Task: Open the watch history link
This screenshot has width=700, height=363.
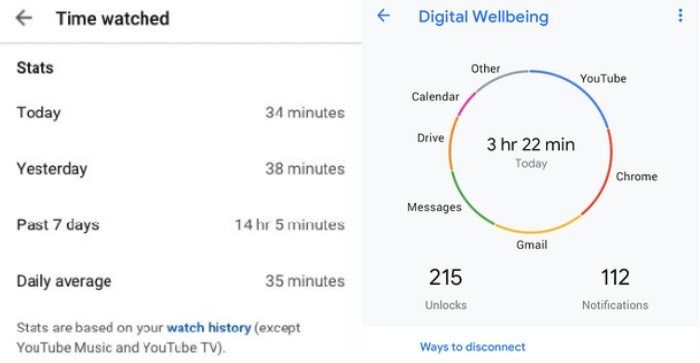Action: [209, 328]
